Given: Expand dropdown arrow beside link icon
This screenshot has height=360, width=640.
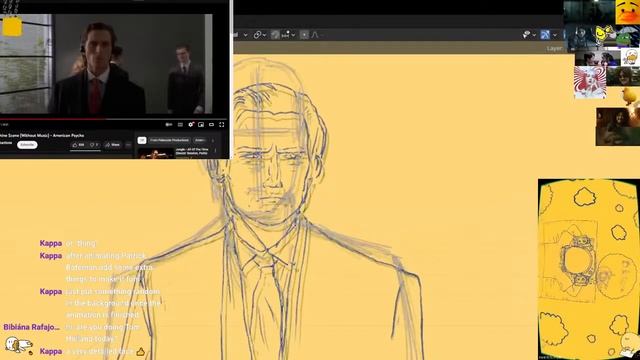Looking at the screenshot, I should tap(264, 35).
